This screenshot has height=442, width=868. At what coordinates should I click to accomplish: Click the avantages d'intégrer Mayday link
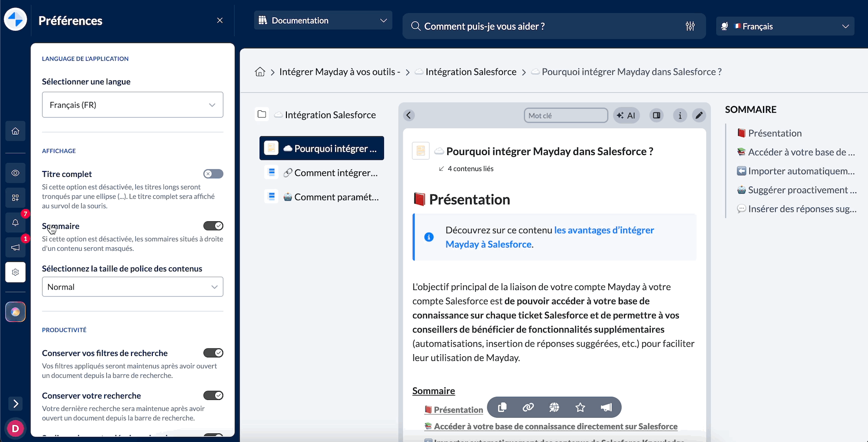(603, 231)
